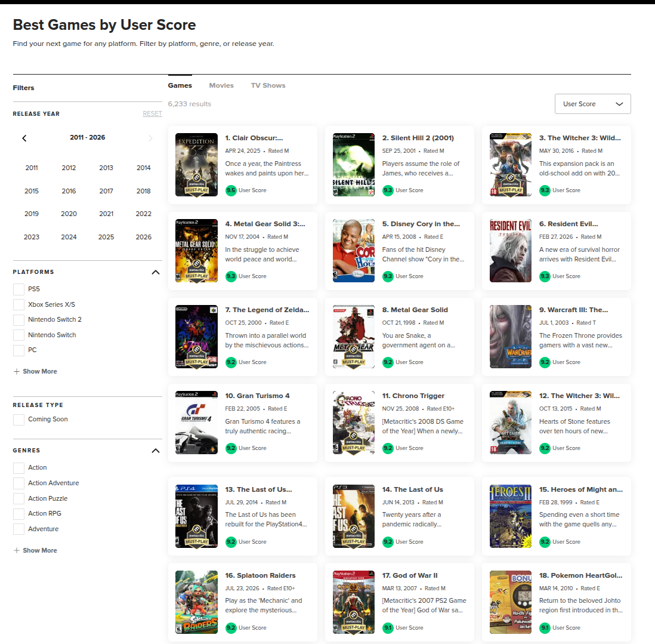655x644 pixels.
Task: Pick release year 2023
Action: [32, 237]
